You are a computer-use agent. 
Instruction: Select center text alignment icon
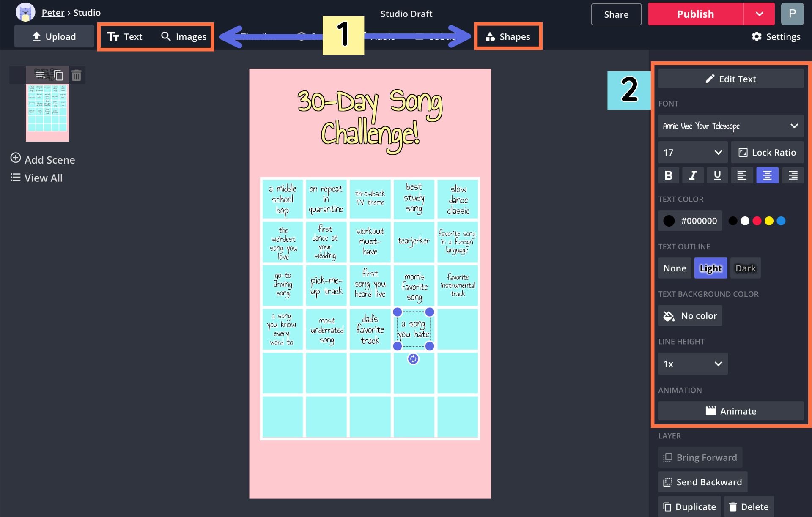pos(767,175)
